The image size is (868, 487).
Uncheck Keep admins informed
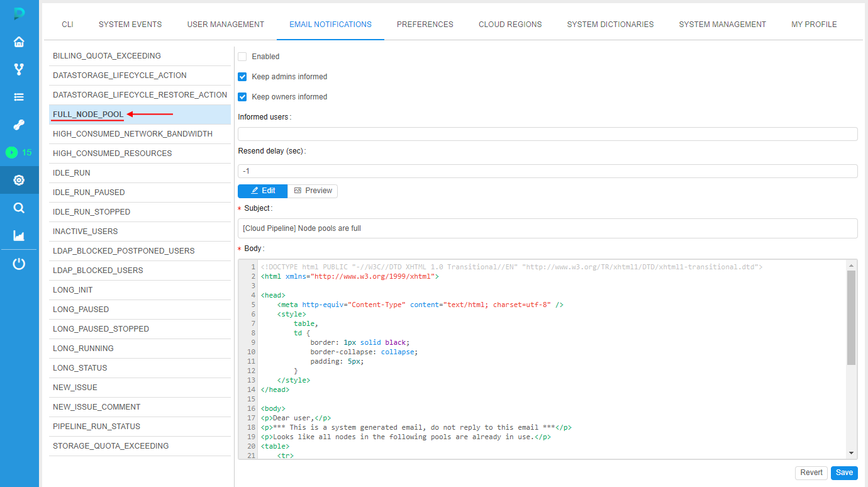[242, 77]
